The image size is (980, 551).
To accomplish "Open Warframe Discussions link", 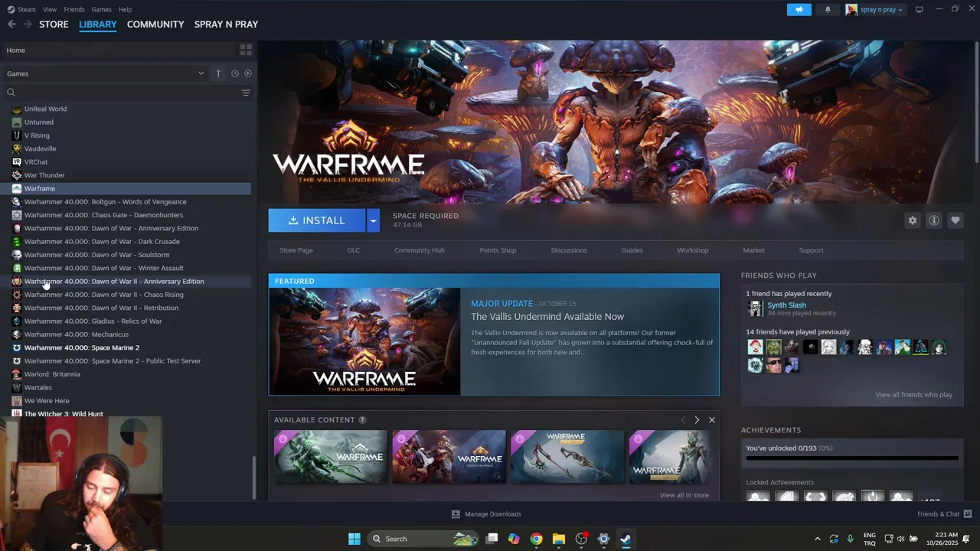I will pos(569,250).
